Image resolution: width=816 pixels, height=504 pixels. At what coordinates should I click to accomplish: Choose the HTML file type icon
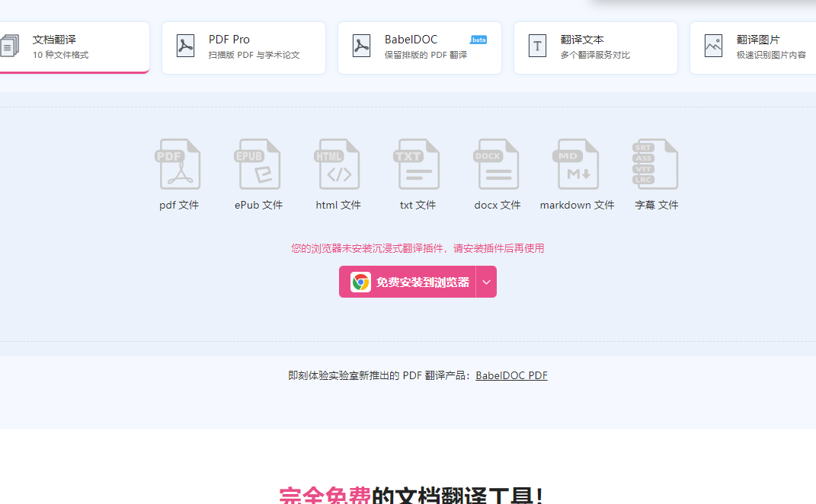[x=338, y=164]
